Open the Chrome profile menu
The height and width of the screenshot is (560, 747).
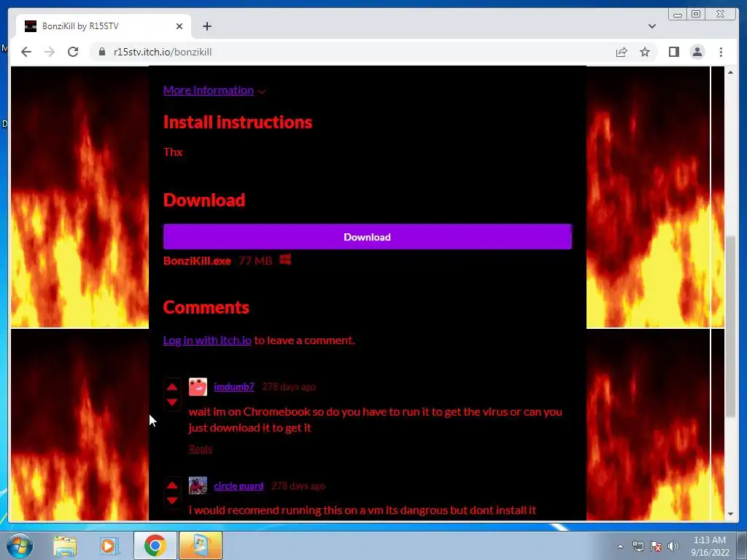click(x=697, y=52)
